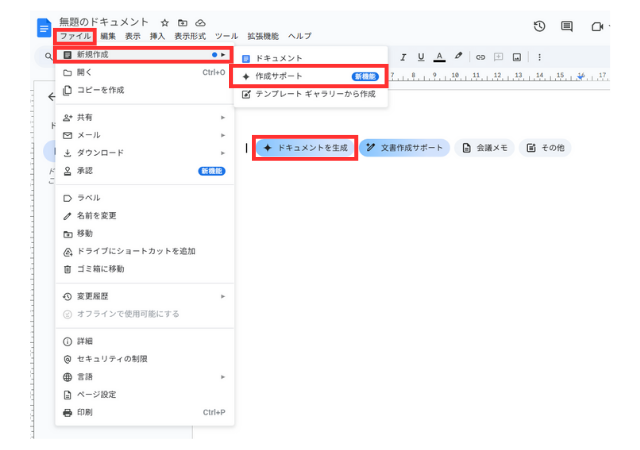Click the version history clock icon
Image resolution: width=640 pixels, height=450 pixels.
coord(540,27)
